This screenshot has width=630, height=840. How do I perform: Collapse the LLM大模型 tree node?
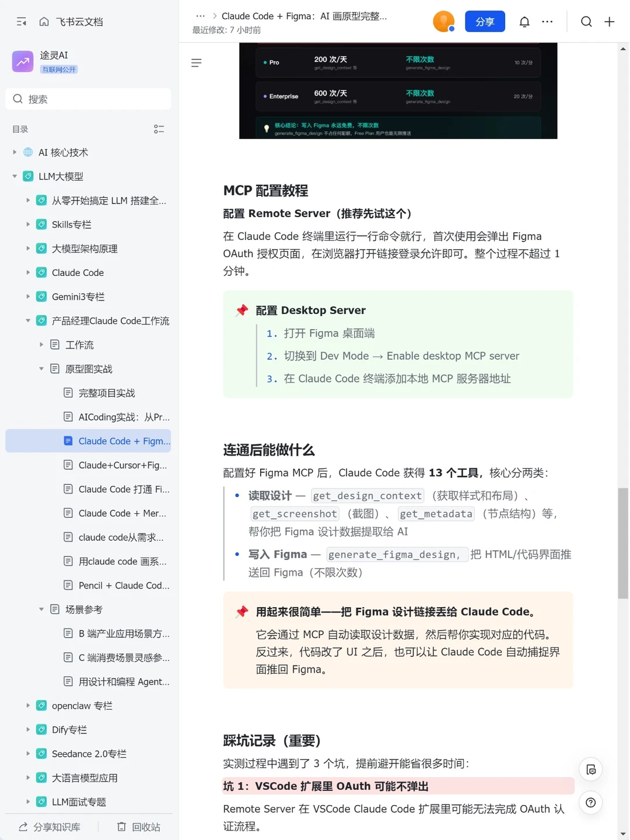pyautogui.click(x=15, y=176)
